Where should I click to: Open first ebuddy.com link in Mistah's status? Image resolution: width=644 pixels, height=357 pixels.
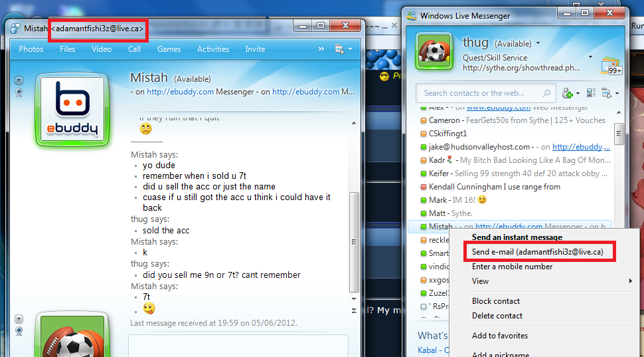click(x=181, y=92)
